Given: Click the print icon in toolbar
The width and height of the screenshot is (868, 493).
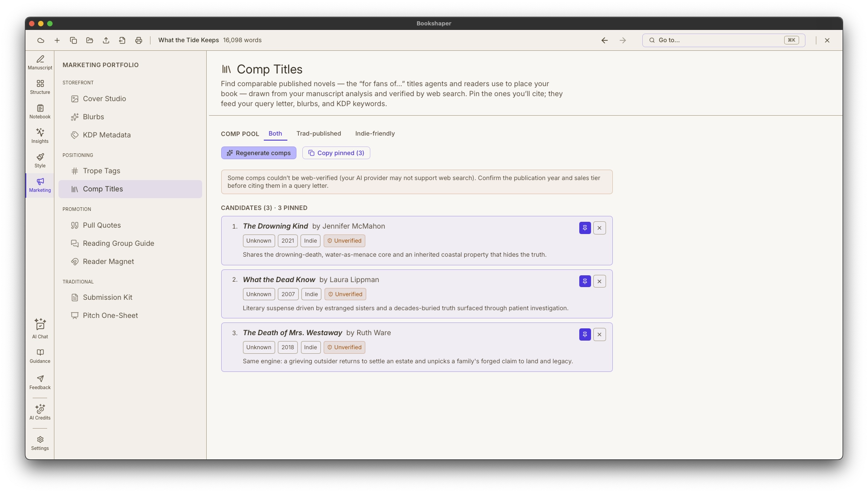Looking at the screenshot, I should click(x=139, y=40).
